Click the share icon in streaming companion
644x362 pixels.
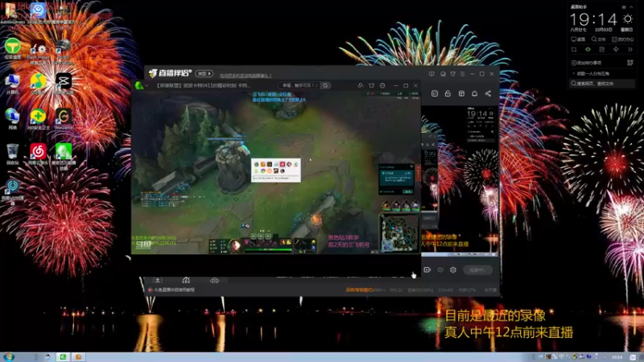click(488, 93)
